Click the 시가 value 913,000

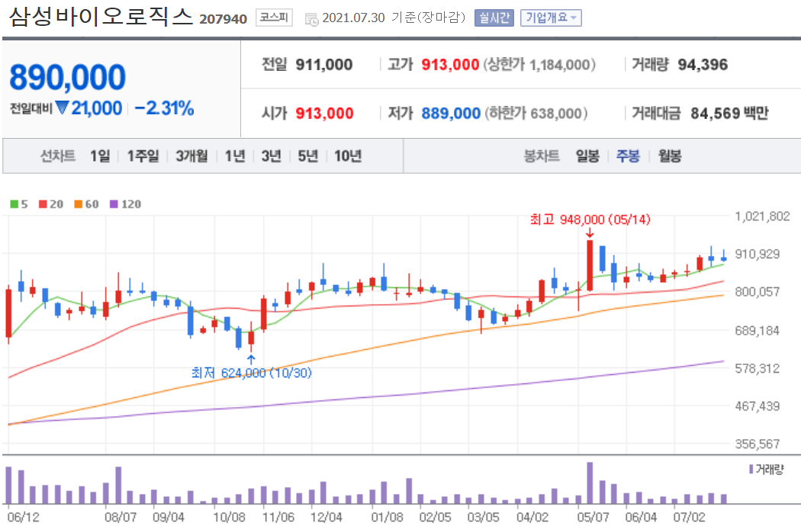pos(324,113)
